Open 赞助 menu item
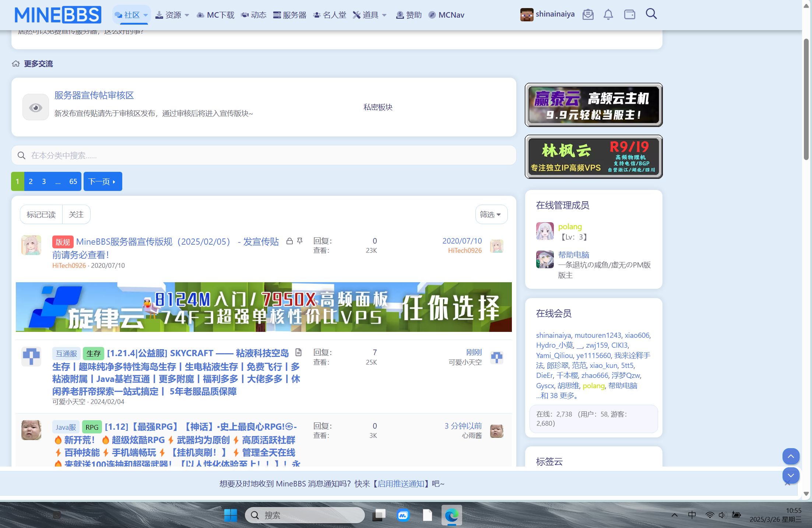This screenshot has height=528, width=812. pos(409,15)
